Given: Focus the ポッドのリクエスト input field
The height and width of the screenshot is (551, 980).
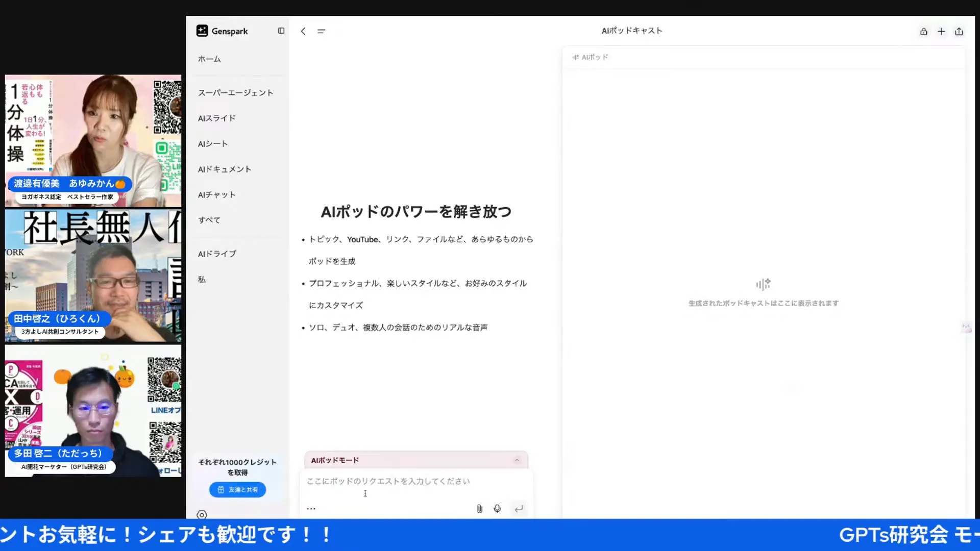Looking at the screenshot, I should tap(416, 482).
